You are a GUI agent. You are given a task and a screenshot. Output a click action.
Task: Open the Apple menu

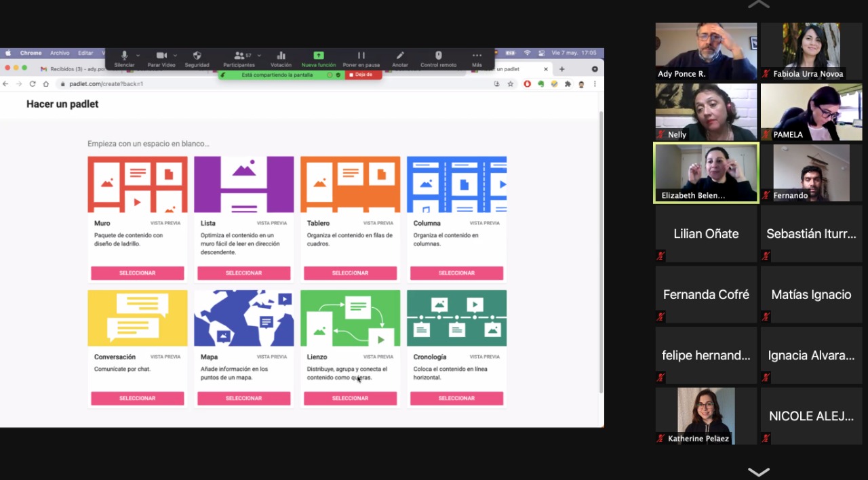[9, 53]
